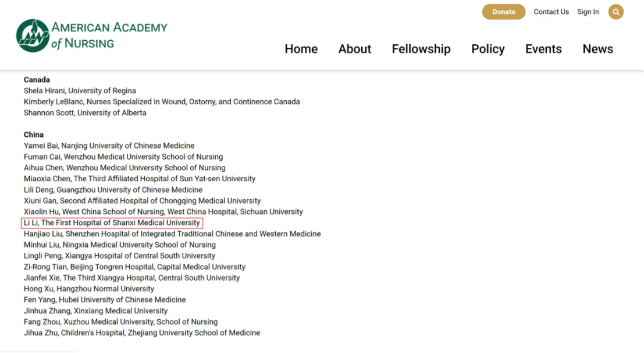Select the Fellowship navigation item
Screen dimensions: 644x353
point(421,49)
